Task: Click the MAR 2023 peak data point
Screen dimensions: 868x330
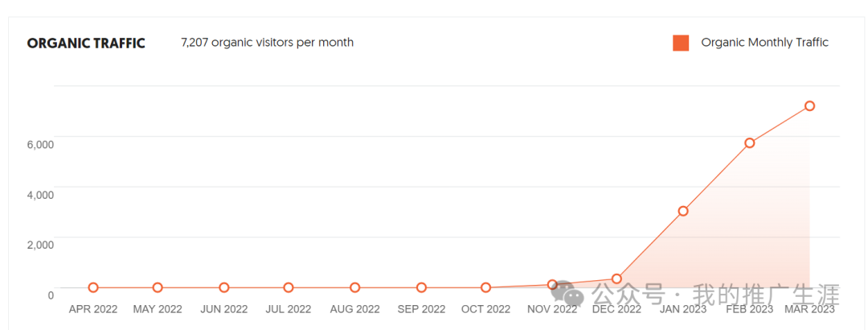Action: [x=809, y=105]
